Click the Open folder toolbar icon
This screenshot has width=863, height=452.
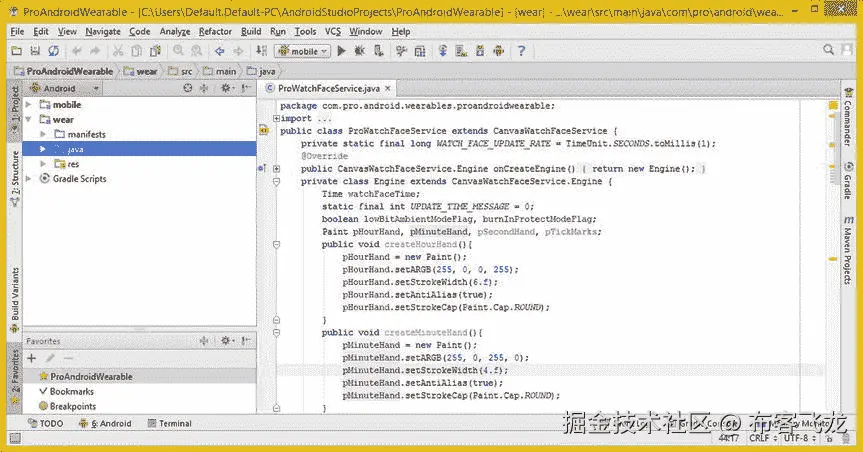click(x=17, y=51)
